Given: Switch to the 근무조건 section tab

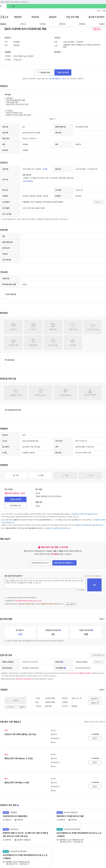Looking at the screenshot, I should point(23,24).
